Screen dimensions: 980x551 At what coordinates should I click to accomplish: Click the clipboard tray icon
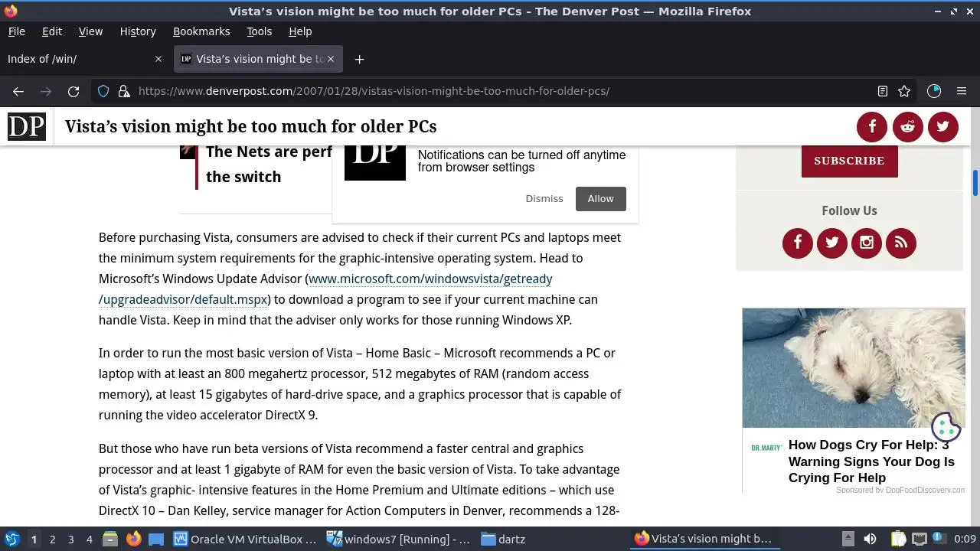pos(898,539)
